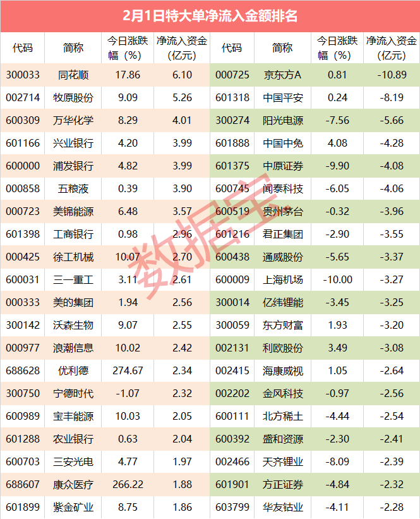Select net inflow value 6.10

coord(183,75)
